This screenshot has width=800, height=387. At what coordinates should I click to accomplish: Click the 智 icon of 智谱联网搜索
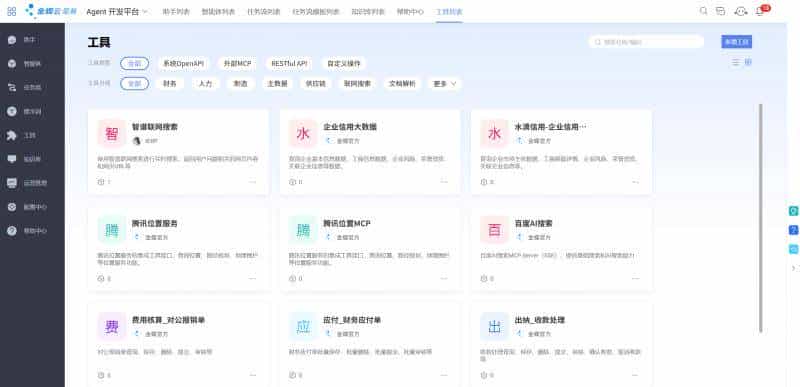(112, 134)
